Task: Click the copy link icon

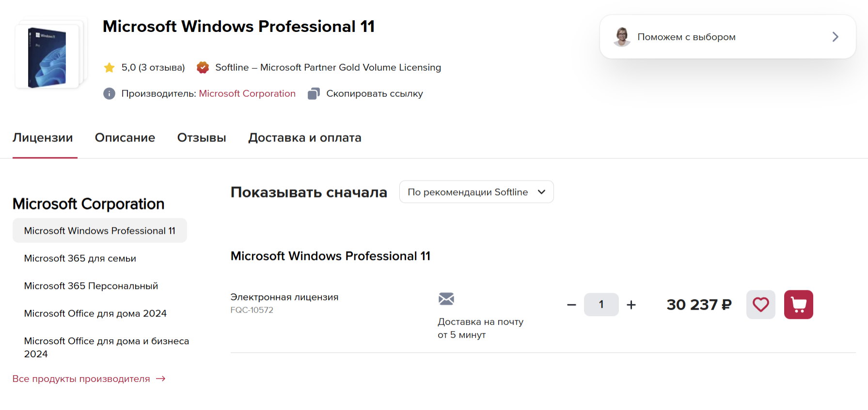Action: 314,93
